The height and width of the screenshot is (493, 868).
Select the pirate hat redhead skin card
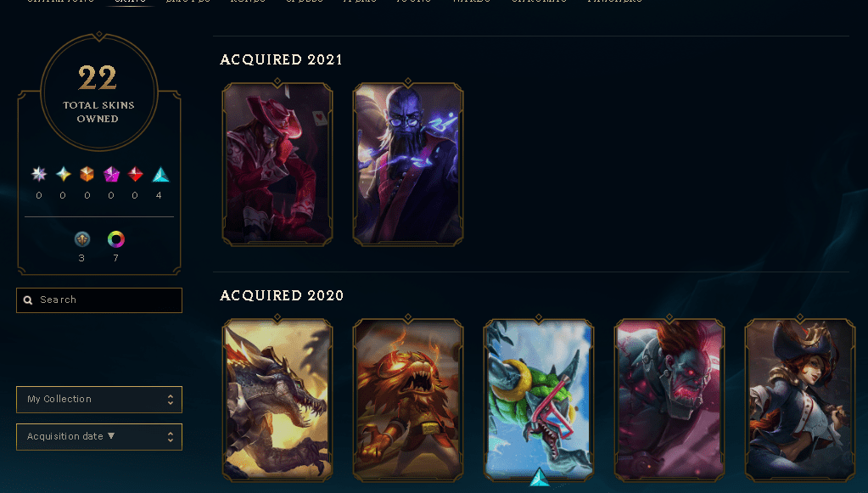(x=800, y=400)
